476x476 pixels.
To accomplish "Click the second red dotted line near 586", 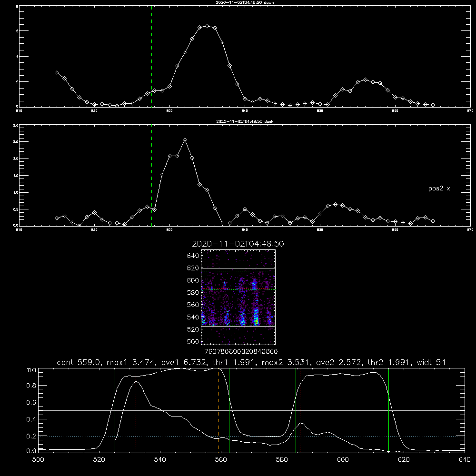I will (x=300, y=410).
